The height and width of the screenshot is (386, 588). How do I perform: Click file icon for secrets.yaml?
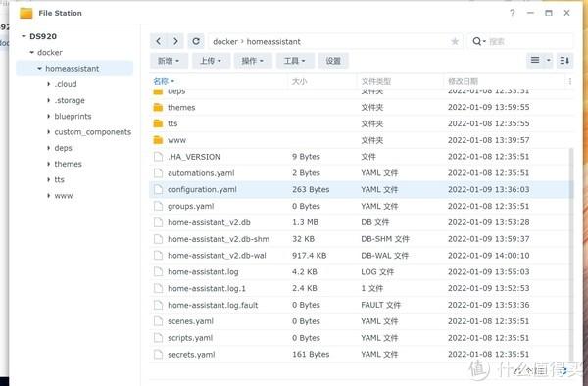point(158,354)
